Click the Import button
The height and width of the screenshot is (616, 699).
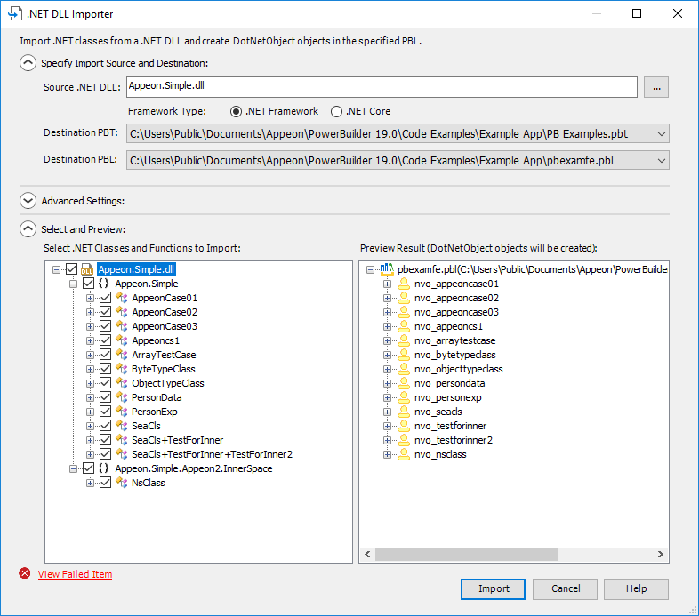click(493, 588)
